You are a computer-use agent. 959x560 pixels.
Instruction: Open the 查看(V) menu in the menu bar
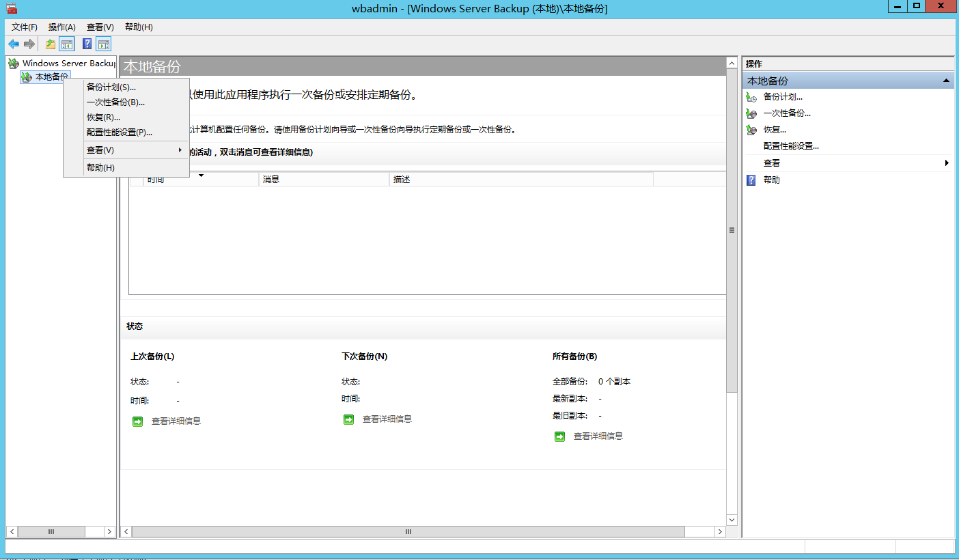(x=100, y=27)
